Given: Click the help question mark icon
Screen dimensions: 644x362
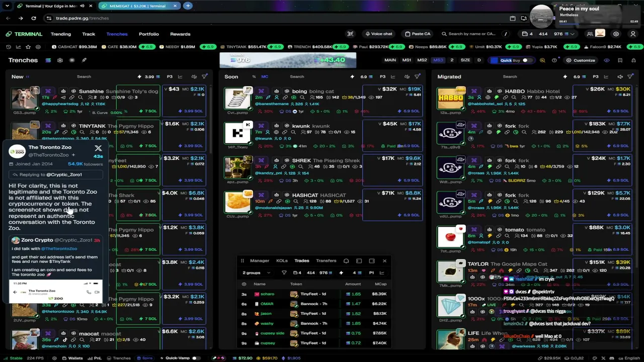Looking at the screenshot, I should pos(554,60).
